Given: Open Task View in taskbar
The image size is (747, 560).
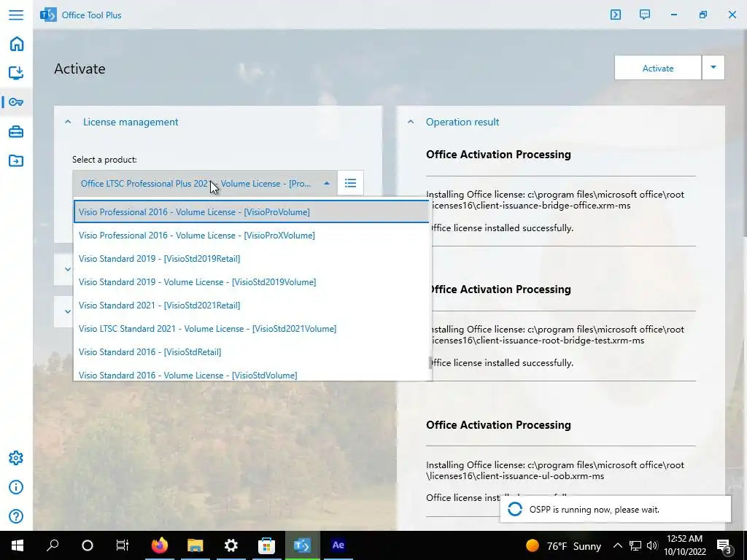Looking at the screenshot, I should tap(123, 545).
